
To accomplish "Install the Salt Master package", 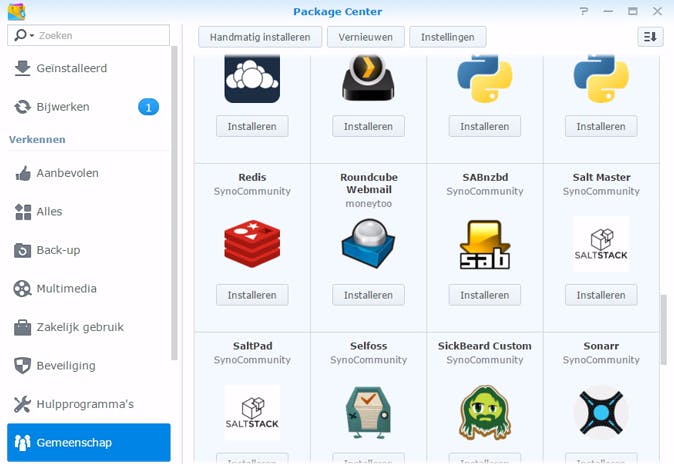I will click(601, 295).
